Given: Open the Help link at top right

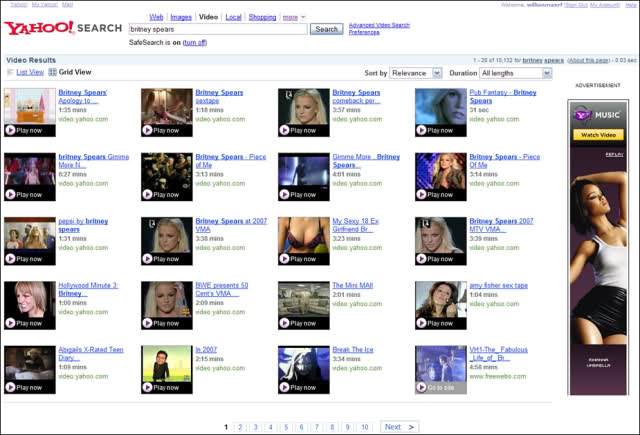Looking at the screenshot, I should (x=631, y=5).
